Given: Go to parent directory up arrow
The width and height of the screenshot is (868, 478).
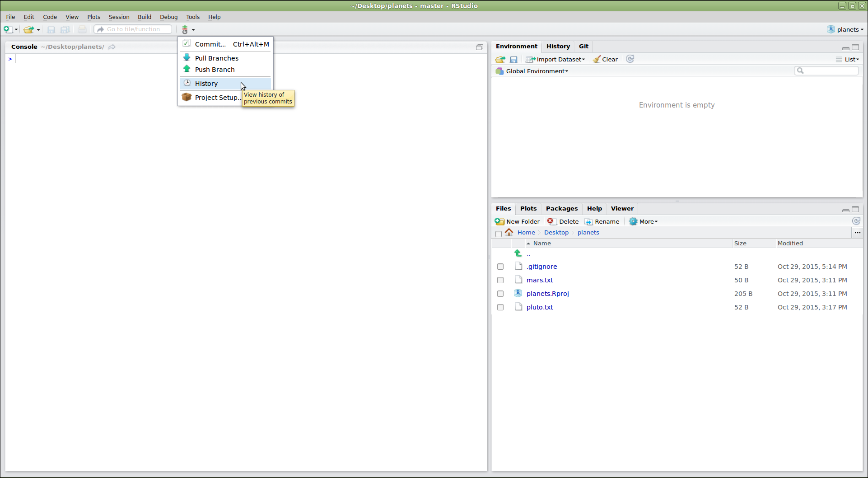Looking at the screenshot, I should tap(518, 253).
